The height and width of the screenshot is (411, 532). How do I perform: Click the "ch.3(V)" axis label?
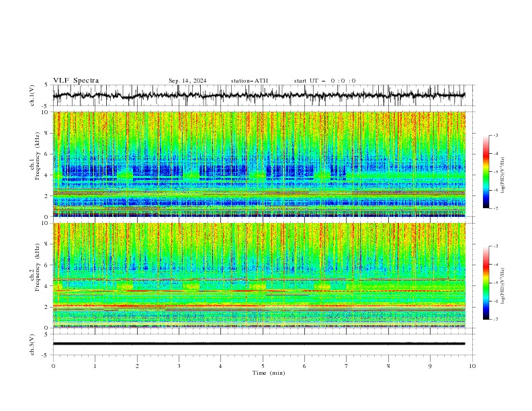coord(32,345)
